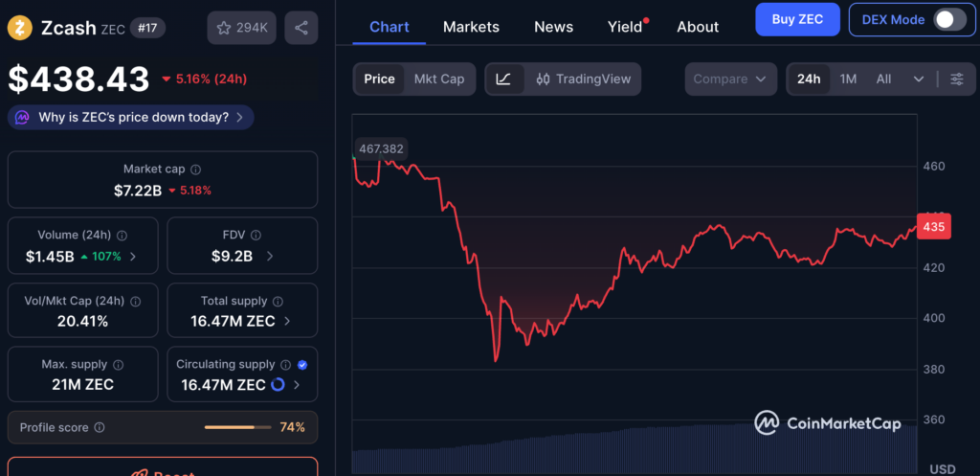Switch to TradingView chart mode
Screen dimensions: 980x476
tap(584, 79)
